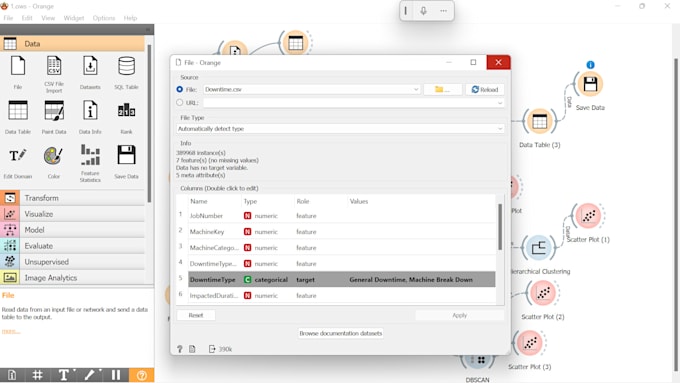Click the orange help icon in bottom toolbar
The width and height of the screenshot is (680, 383).
pos(141,375)
